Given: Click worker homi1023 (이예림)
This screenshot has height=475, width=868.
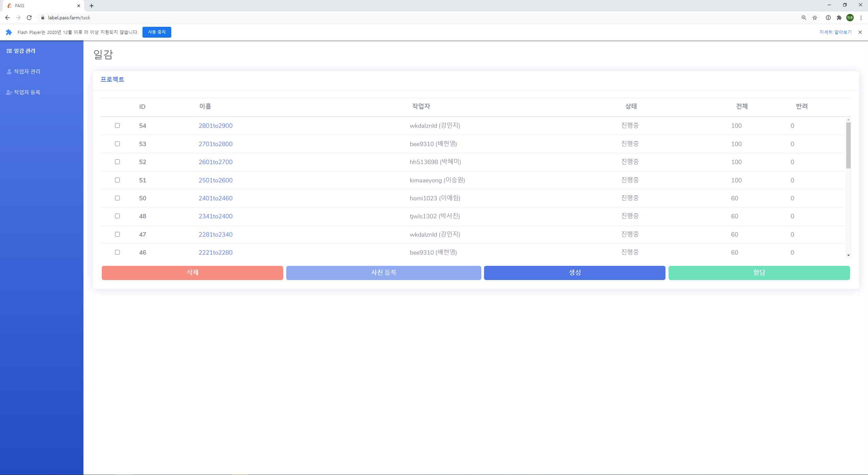Looking at the screenshot, I should 435,198.
